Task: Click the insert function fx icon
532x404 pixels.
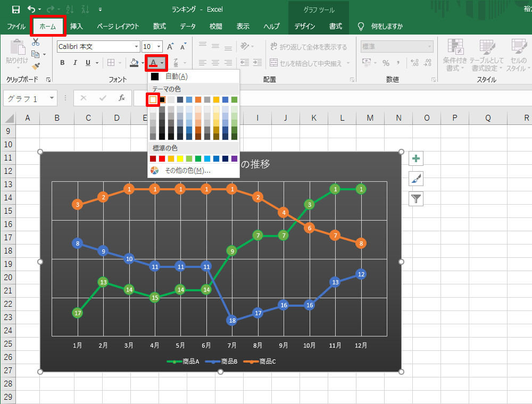Action: [121, 98]
